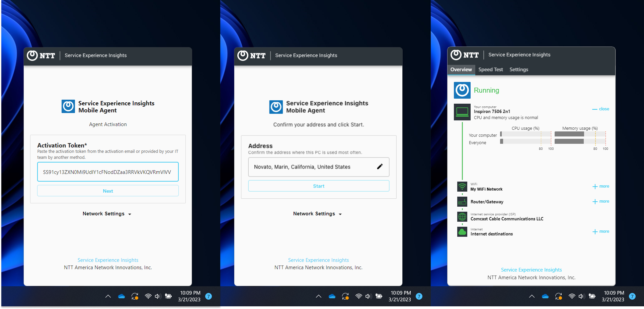Open volume speaker icon in left taskbar

(158, 296)
